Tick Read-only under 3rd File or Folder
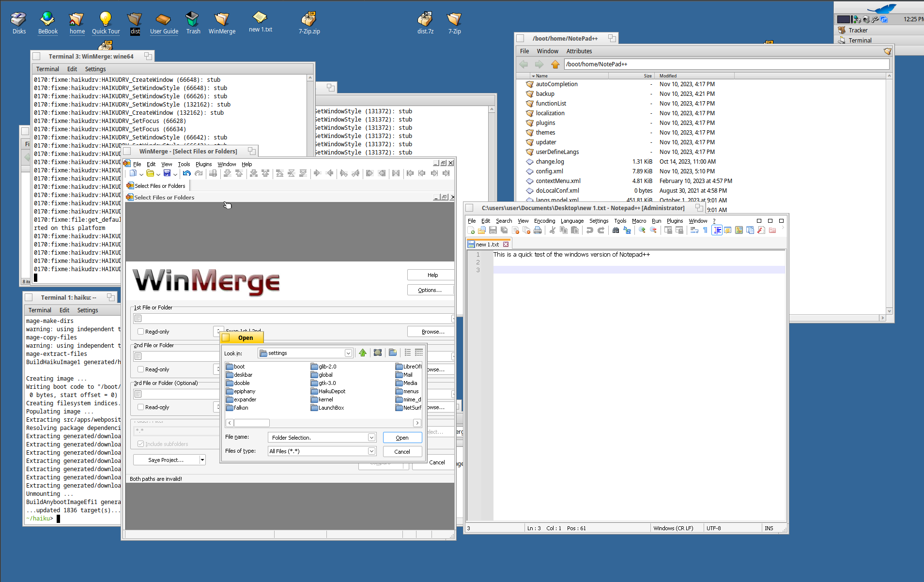Image resolution: width=924 pixels, height=582 pixels. tap(140, 407)
